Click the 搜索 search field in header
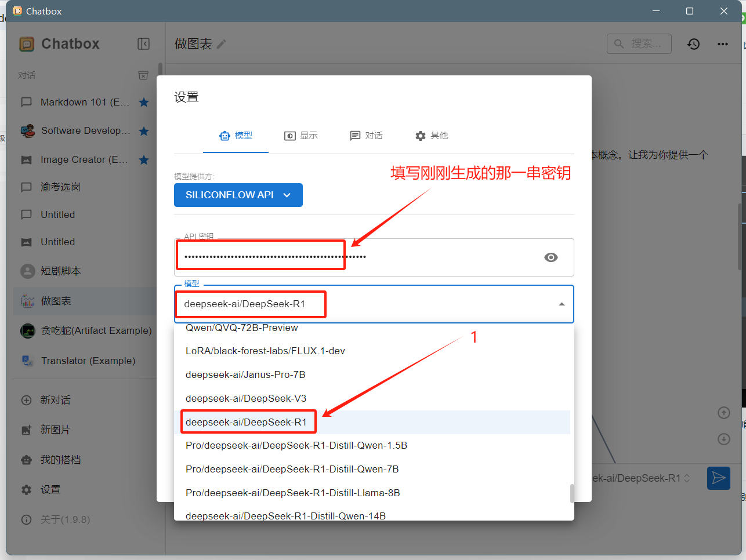This screenshot has width=746, height=560. [639, 43]
